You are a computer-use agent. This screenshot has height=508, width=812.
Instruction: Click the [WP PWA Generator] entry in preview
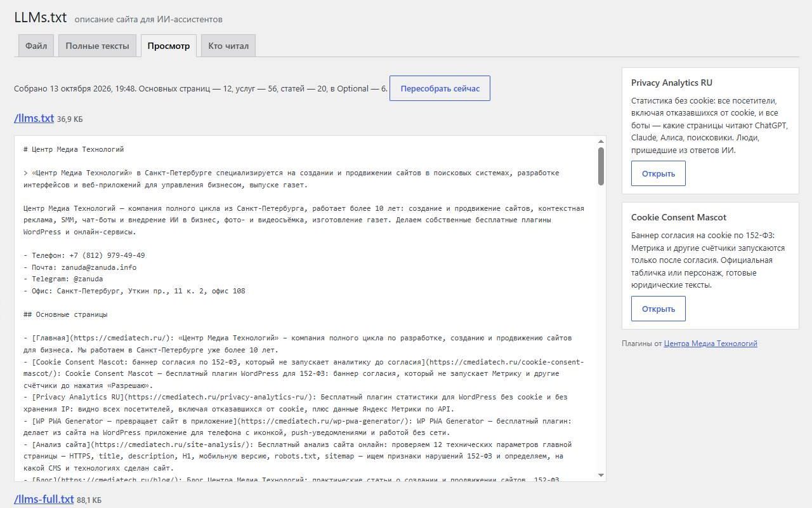(x=298, y=427)
